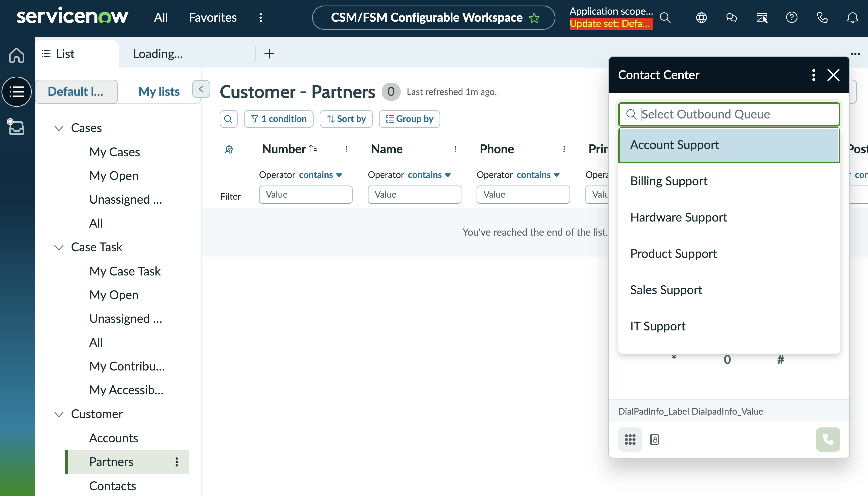
Task: Collapse the Case Task section
Action: tap(59, 247)
